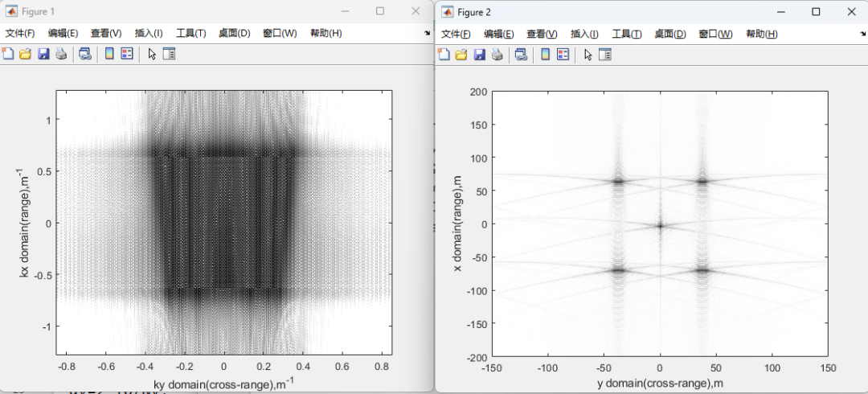Open 查看(V) menu in Figure 1
Viewport: 868px width, 394px height.
[106, 33]
